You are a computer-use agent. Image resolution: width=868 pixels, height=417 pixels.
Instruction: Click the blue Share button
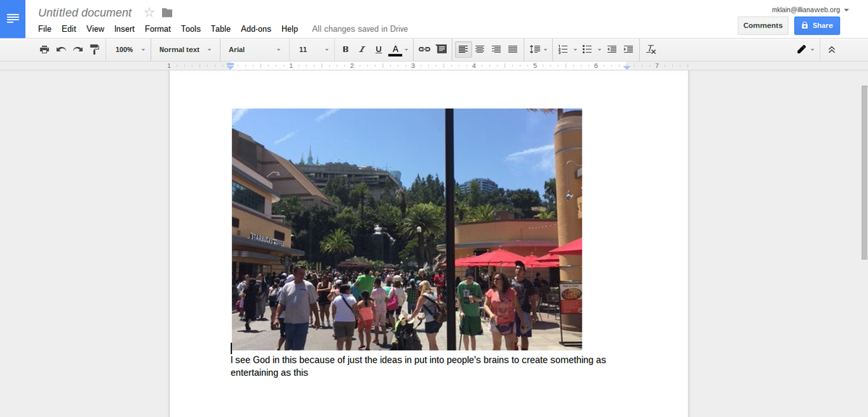pyautogui.click(x=817, y=25)
